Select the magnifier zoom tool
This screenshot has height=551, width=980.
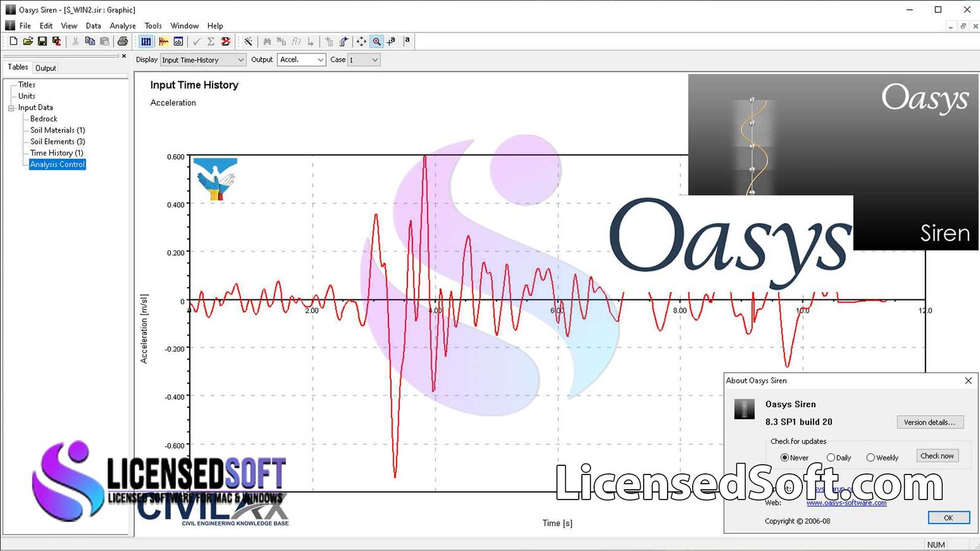pos(377,41)
